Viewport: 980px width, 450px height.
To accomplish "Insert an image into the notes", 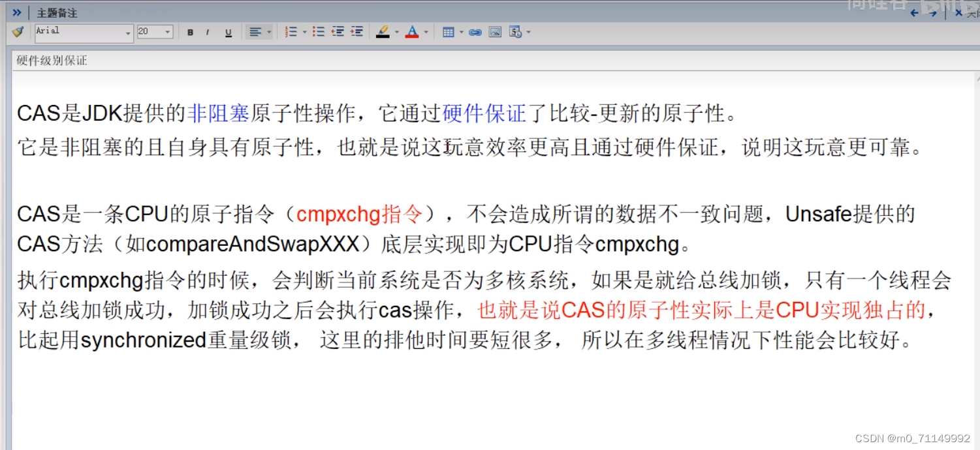I will pos(495,31).
